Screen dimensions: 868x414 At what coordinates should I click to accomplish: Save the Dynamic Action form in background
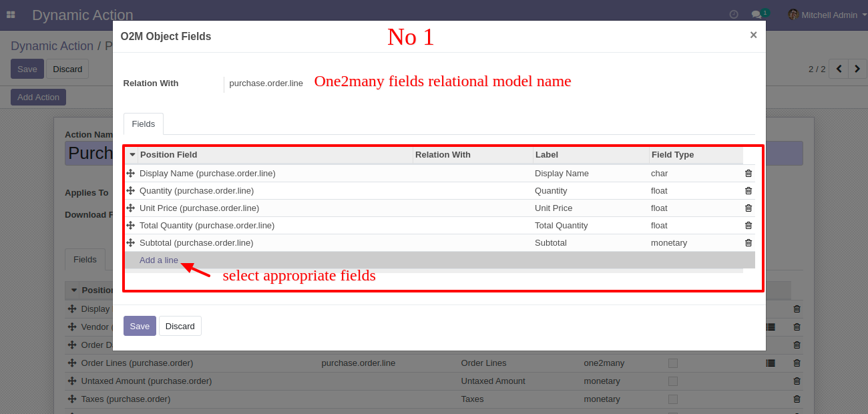pos(27,69)
